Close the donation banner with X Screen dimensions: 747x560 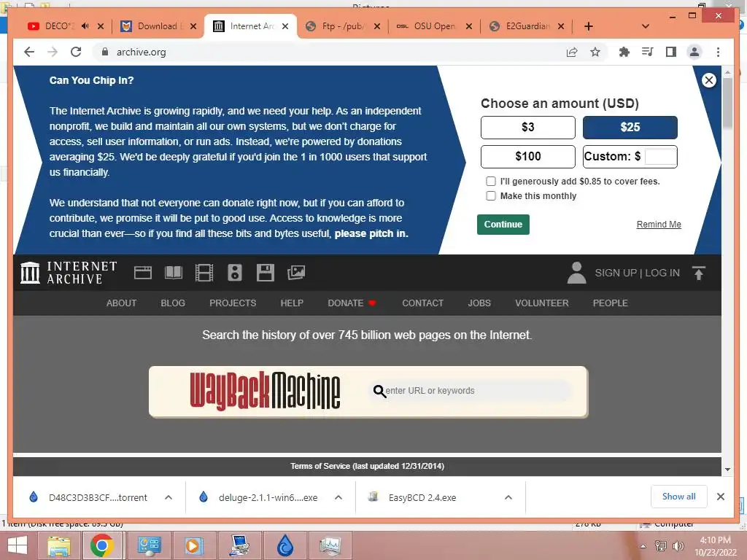709,80
